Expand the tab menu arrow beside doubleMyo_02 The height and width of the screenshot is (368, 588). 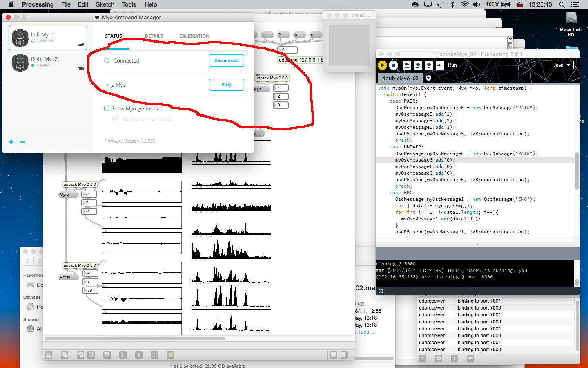point(428,78)
